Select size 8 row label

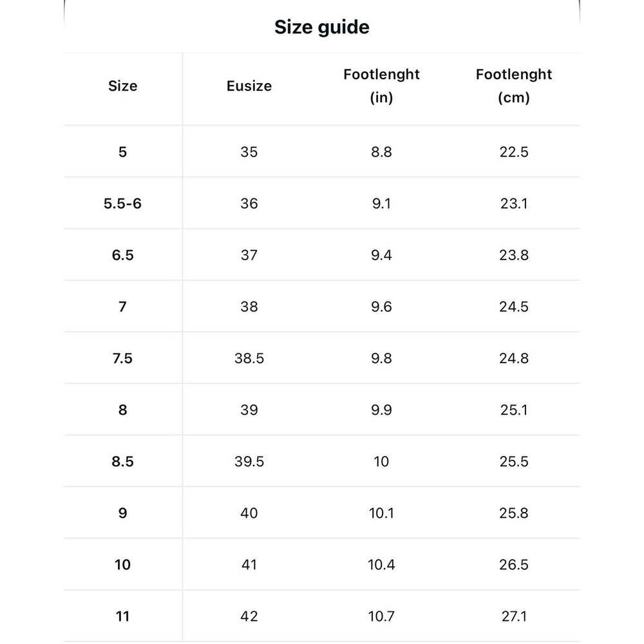(x=123, y=410)
